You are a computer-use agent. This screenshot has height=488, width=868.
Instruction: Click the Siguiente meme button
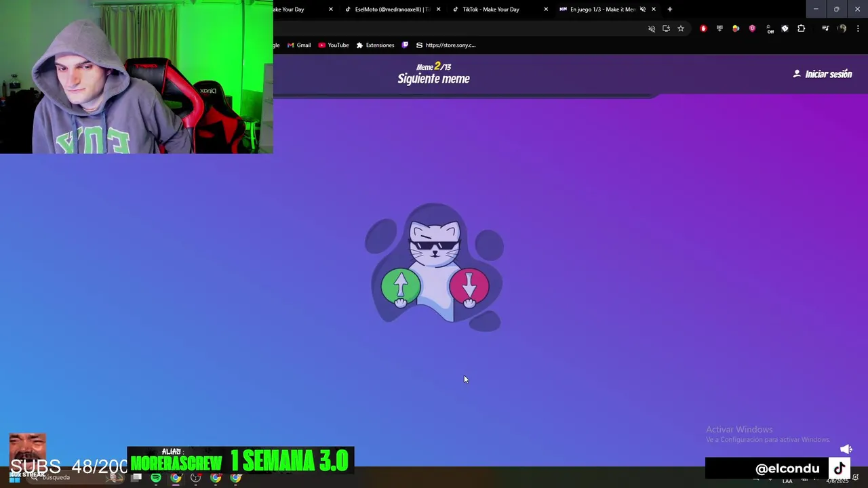pyautogui.click(x=433, y=79)
